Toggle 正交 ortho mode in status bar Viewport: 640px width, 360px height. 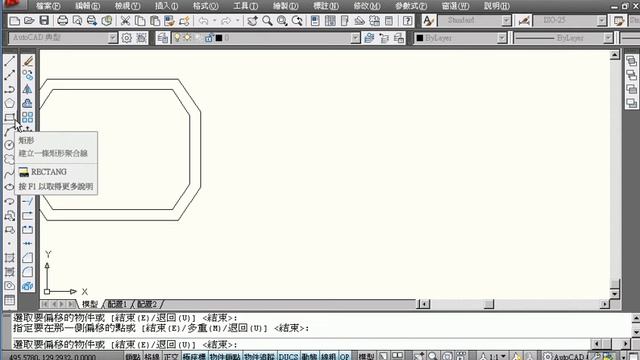(x=171, y=357)
